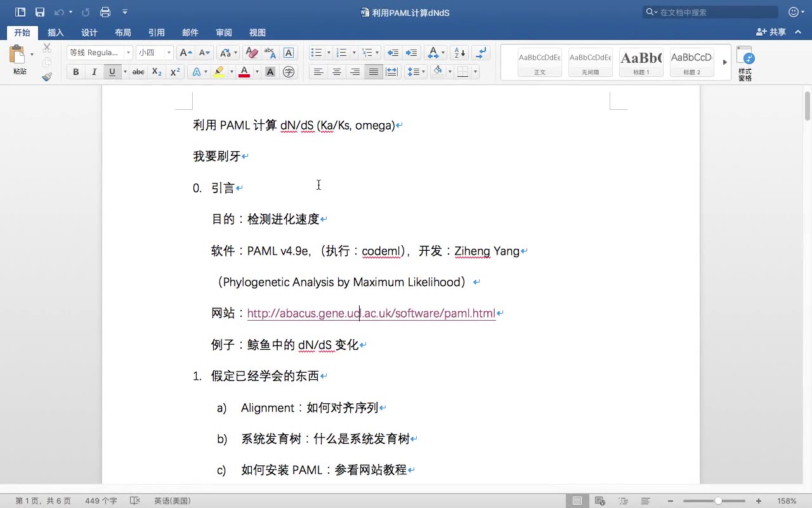This screenshot has height=508, width=812.
Task: Select the italic formatting icon
Action: pos(93,71)
